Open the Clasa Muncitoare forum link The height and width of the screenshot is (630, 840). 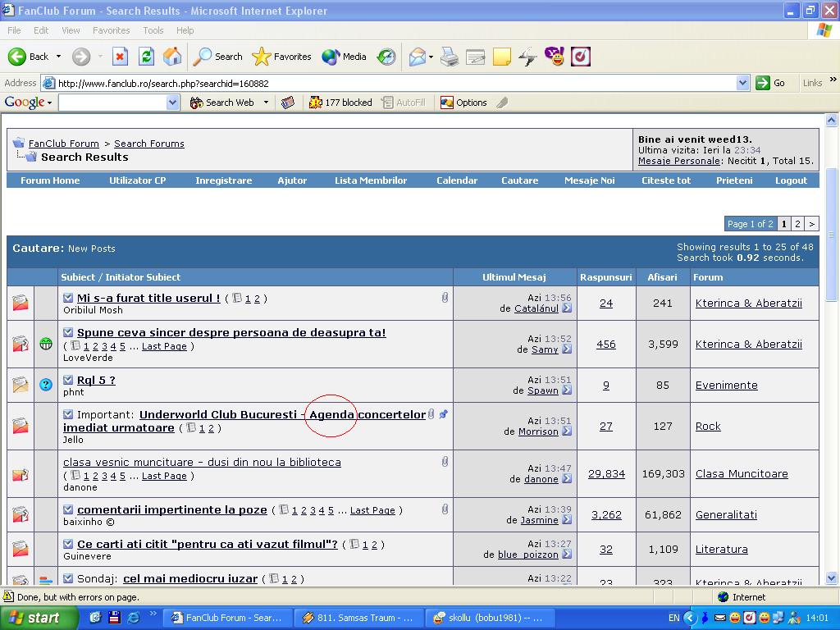tap(742, 473)
